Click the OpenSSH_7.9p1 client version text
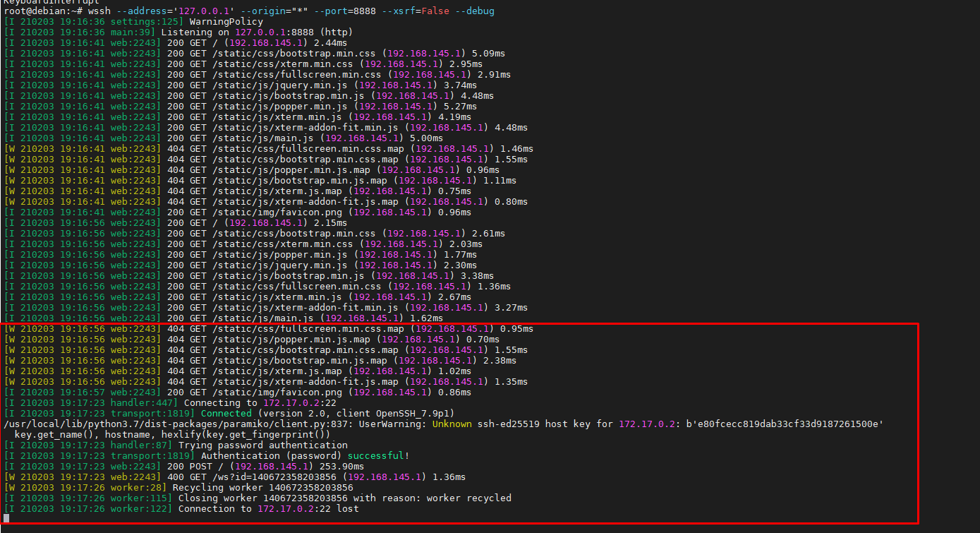The height and width of the screenshot is (533, 980). tap(413, 413)
